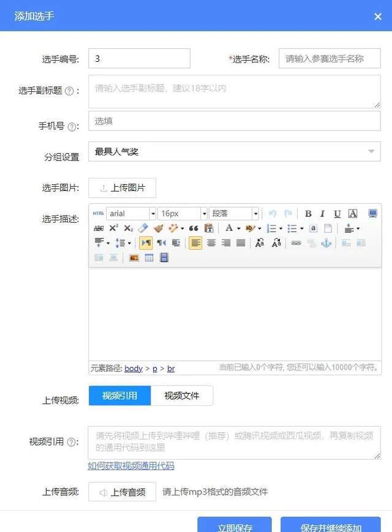Convert text to uppercase icon

point(260,243)
